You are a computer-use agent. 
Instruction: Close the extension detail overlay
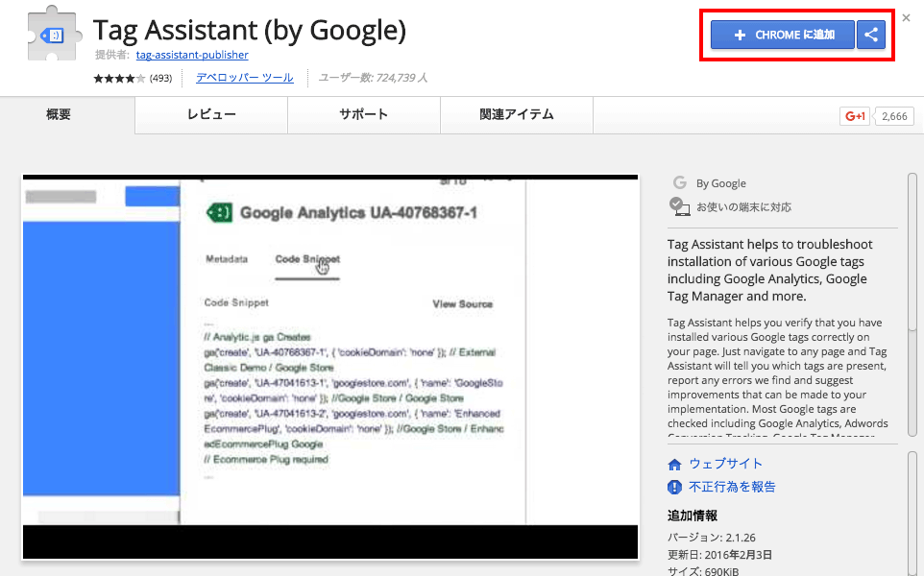tap(907, 17)
